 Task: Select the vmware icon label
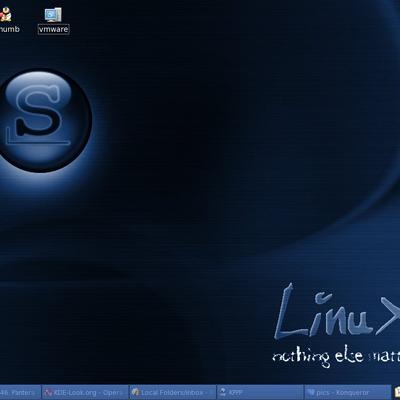point(53,29)
